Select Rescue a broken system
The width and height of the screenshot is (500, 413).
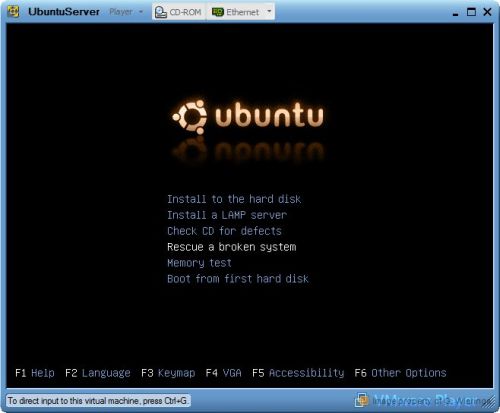[232, 247]
